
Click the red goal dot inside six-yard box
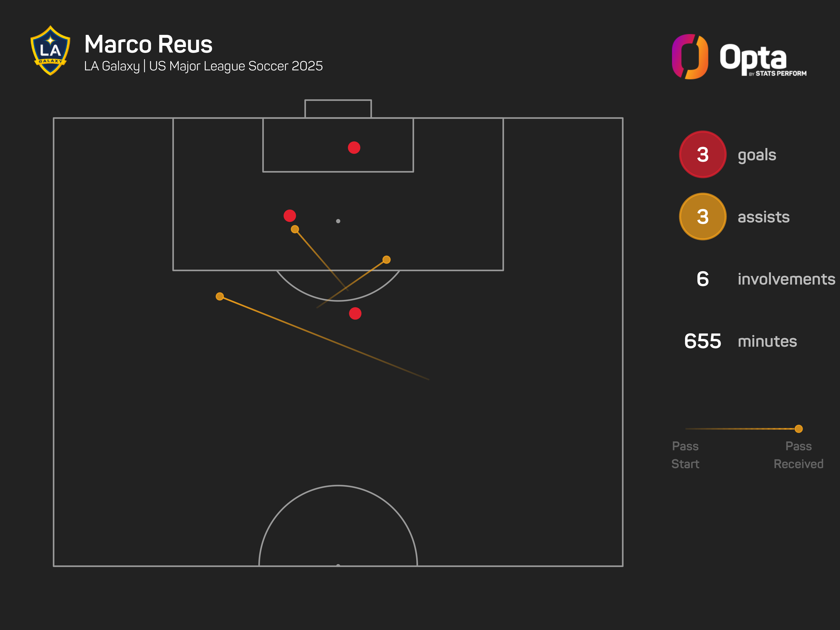[354, 148]
